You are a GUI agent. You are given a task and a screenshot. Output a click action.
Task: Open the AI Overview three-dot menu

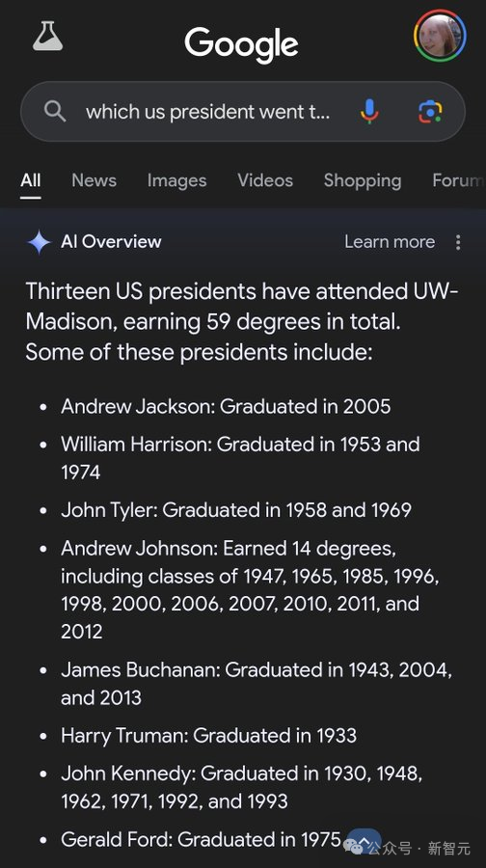[x=458, y=242]
